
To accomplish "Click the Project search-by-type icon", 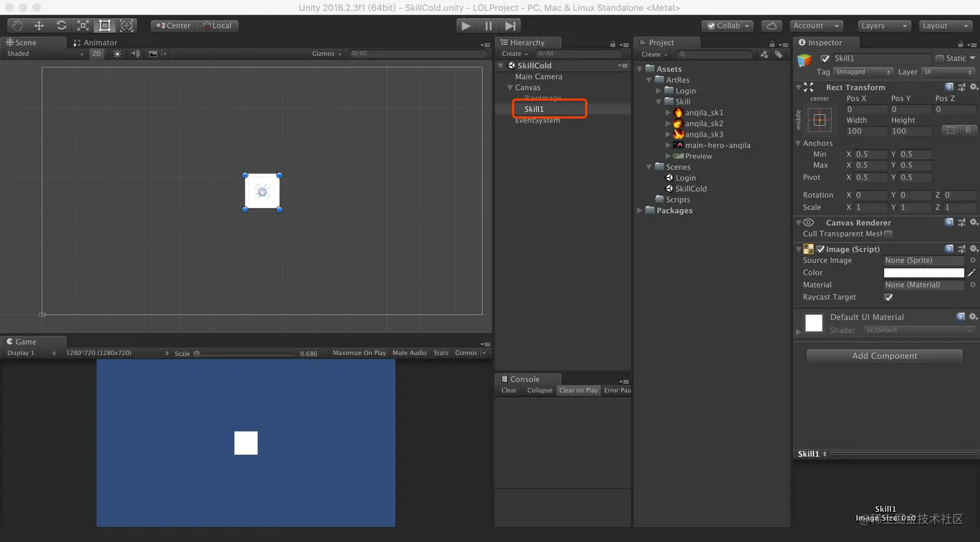I will [764, 54].
